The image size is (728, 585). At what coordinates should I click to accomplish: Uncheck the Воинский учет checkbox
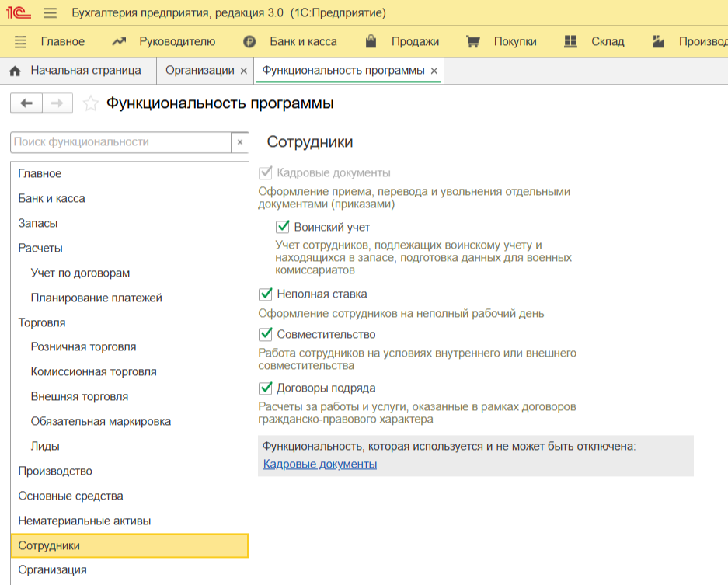click(283, 227)
